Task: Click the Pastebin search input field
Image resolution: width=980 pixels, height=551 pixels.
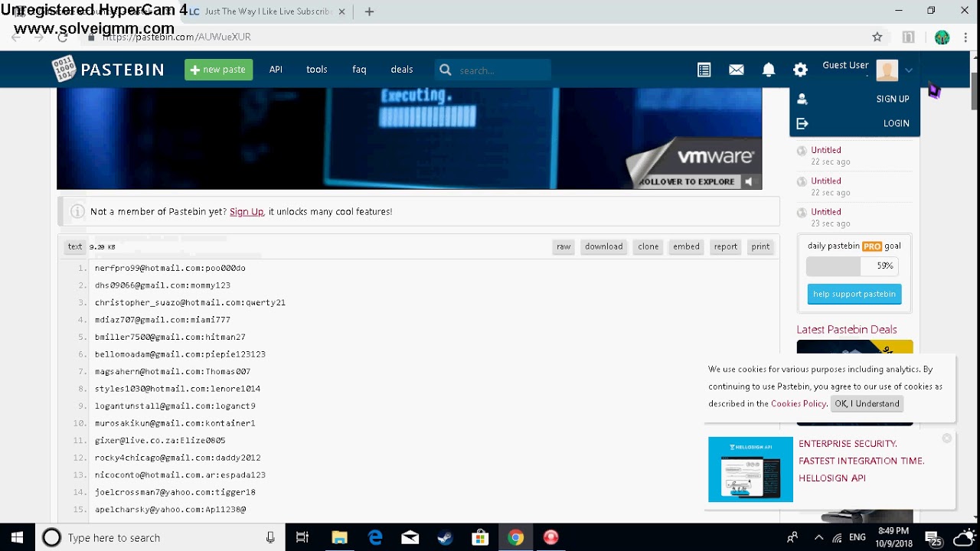Action: coord(501,70)
